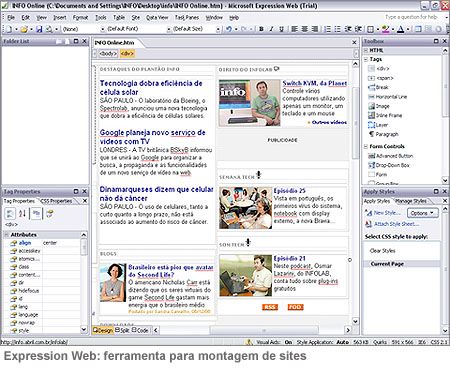
Task: Click the New document toolbar icon
Action: tap(8, 29)
